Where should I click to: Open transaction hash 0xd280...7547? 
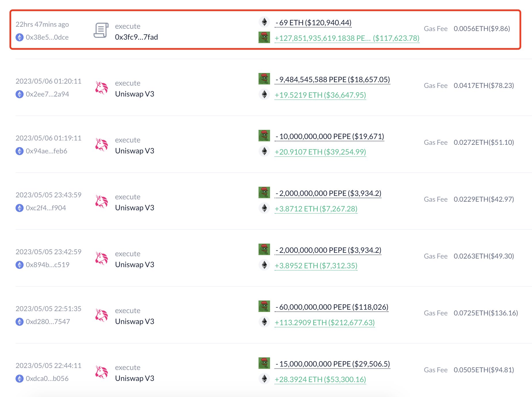click(48, 322)
